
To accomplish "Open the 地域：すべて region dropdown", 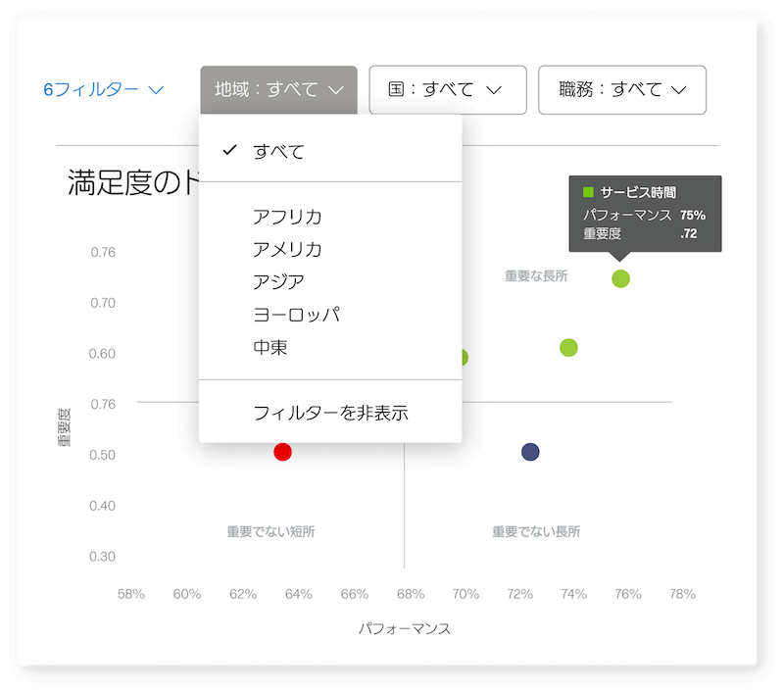I will (x=279, y=90).
